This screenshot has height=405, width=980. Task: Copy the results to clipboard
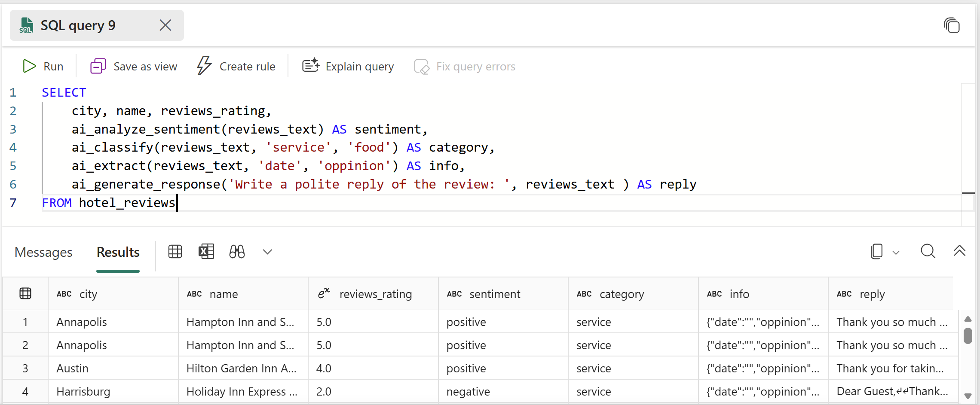(876, 251)
